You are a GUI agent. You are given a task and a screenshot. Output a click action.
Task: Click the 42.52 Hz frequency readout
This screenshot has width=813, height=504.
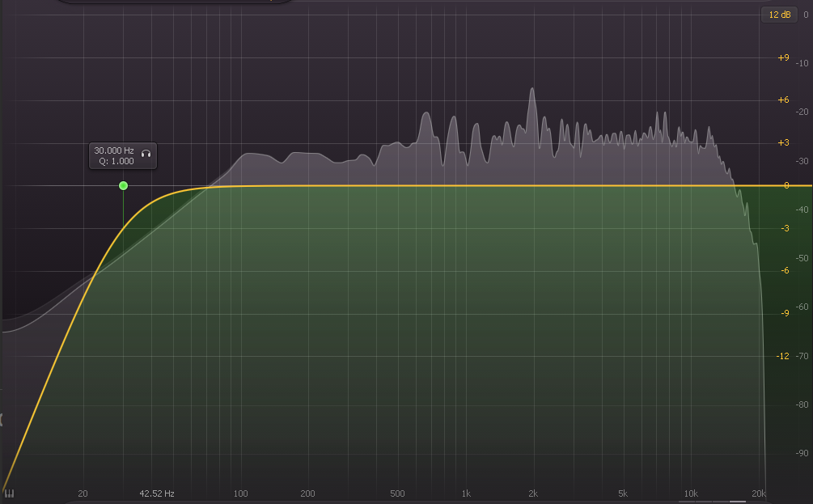click(x=157, y=493)
